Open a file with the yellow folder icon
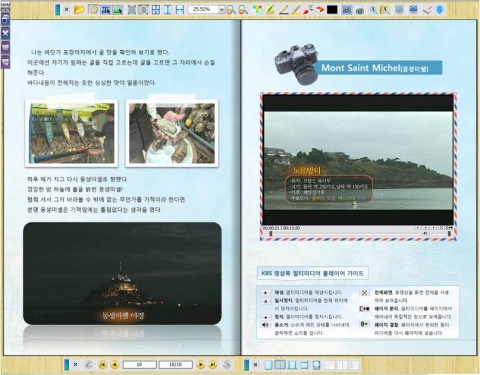The width and height of the screenshot is (480, 375). (x=79, y=10)
